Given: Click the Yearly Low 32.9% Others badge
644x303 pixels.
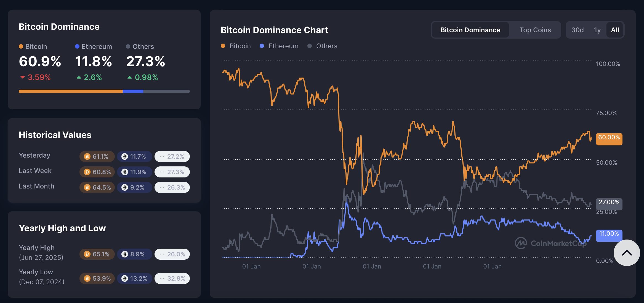Looking at the screenshot, I should click(172, 278).
